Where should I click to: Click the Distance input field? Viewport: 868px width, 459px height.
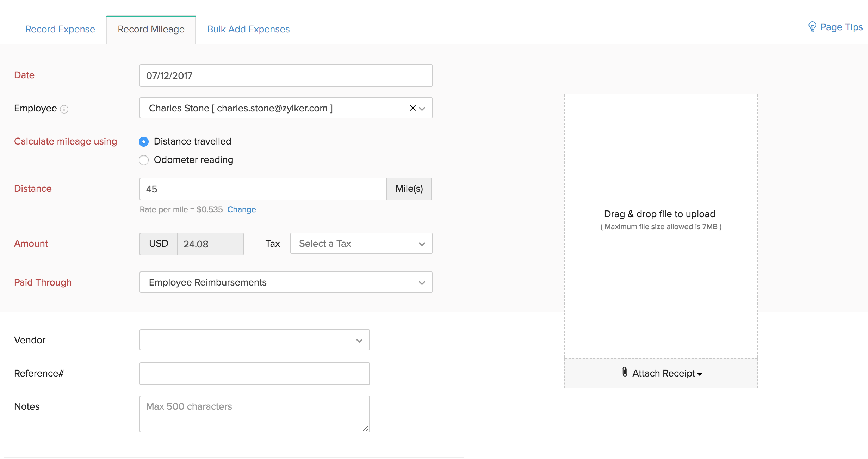263,189
